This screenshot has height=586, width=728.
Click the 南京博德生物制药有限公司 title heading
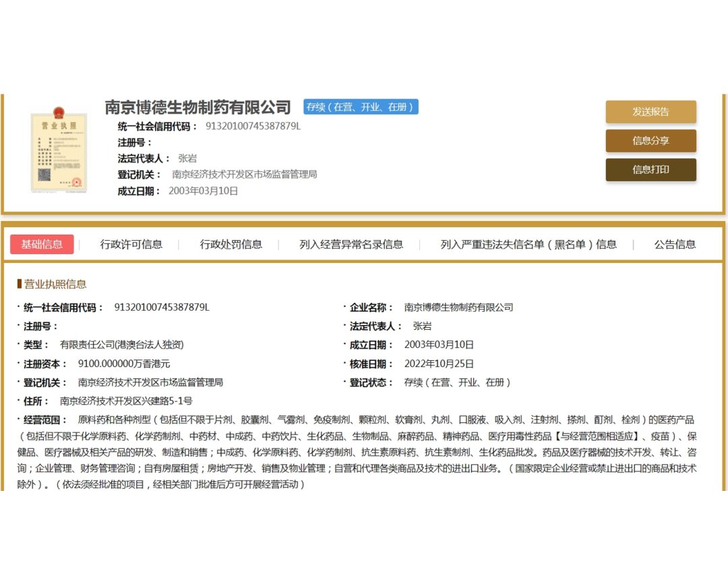[198, 107]
